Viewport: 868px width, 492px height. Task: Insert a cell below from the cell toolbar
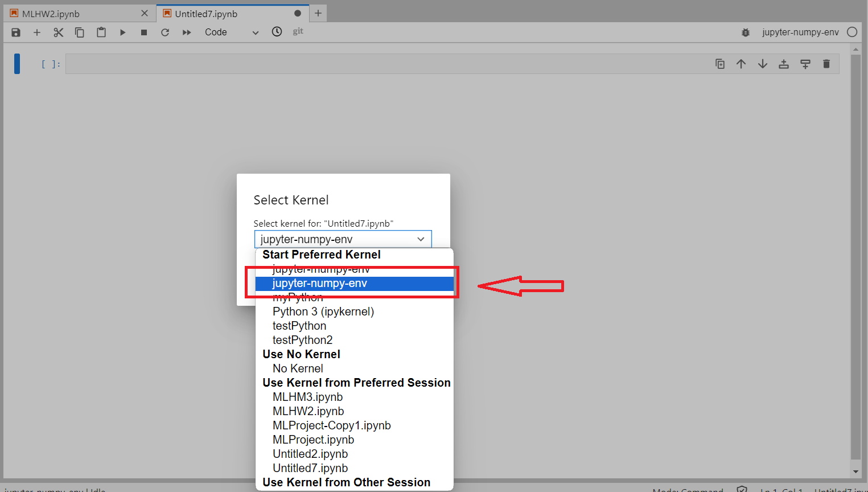coord(805,64)
